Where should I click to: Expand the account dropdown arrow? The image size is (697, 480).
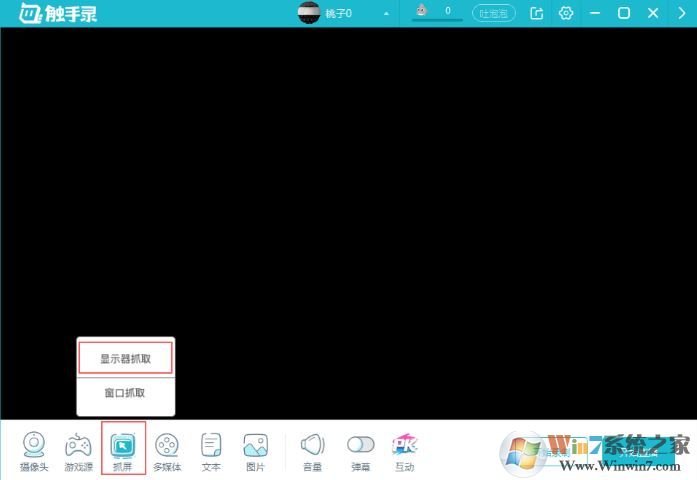[x=386, y=14]
